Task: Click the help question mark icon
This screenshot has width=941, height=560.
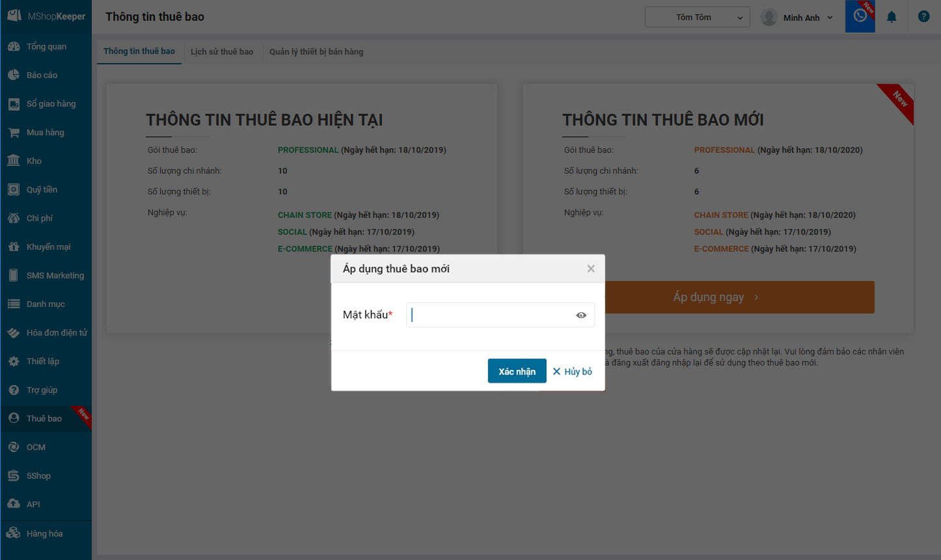Action: [923, 17]
